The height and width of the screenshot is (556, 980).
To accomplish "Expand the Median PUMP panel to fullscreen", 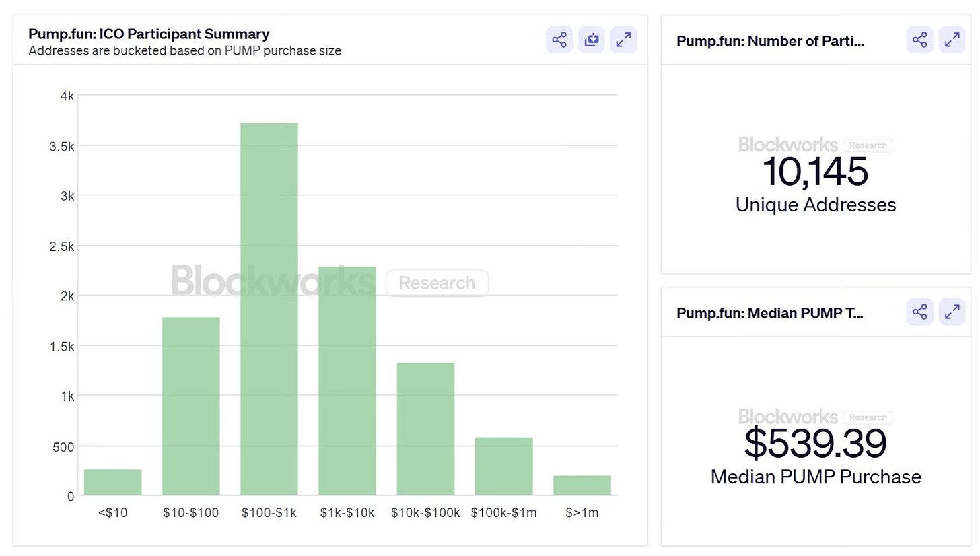I will pos(952,312).
